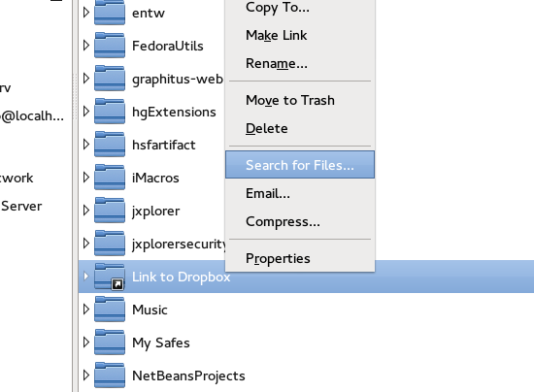The image size is (534, 392).
Task: Expand the My Safes folder
Action: pos(86,343)
